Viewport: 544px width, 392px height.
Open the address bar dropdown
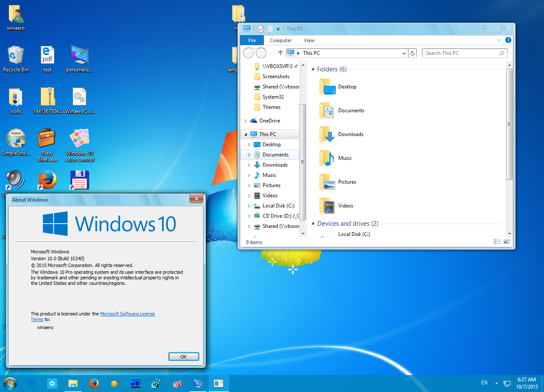(x=404, y=53)
